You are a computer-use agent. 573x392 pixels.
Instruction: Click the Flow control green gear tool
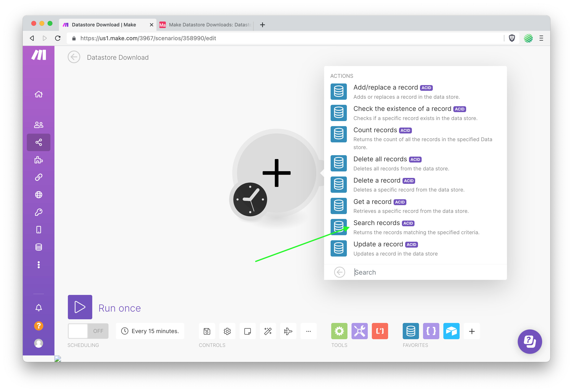pyautogui.click(x=339, y=331)
